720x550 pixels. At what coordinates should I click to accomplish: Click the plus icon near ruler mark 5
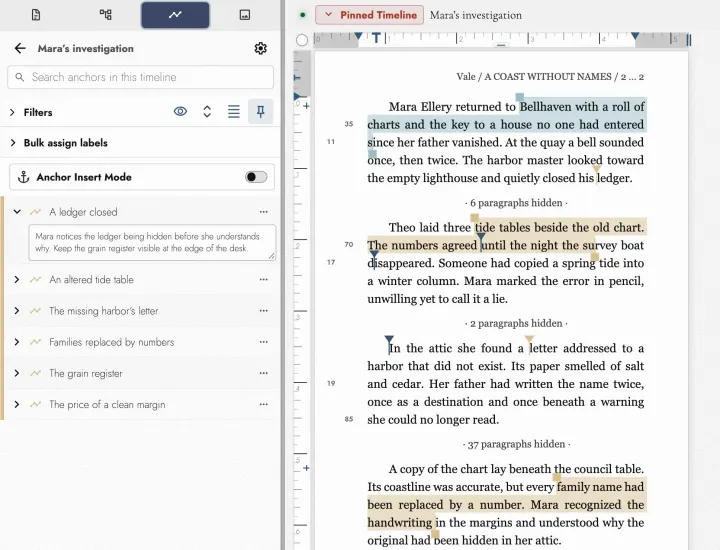[x=306, y=468]
